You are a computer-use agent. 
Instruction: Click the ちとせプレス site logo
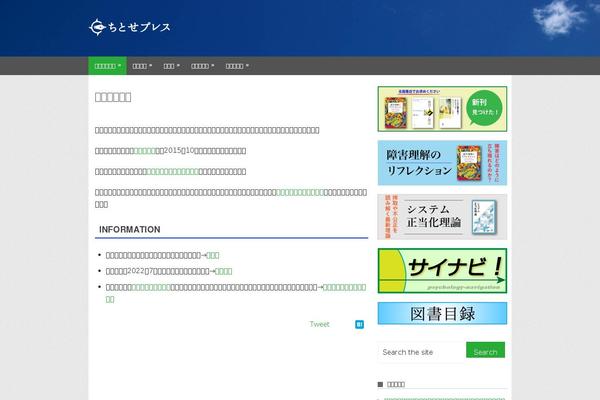[x=130, y=27]
